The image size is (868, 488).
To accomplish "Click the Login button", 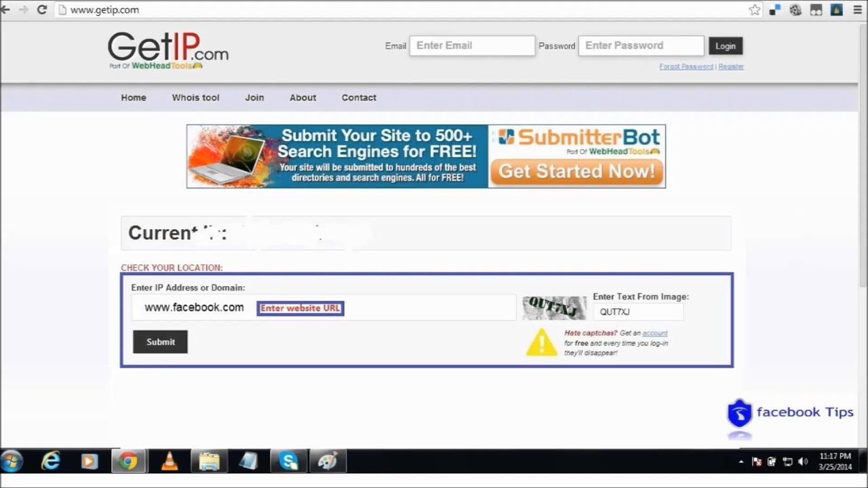I will (726, 46).
